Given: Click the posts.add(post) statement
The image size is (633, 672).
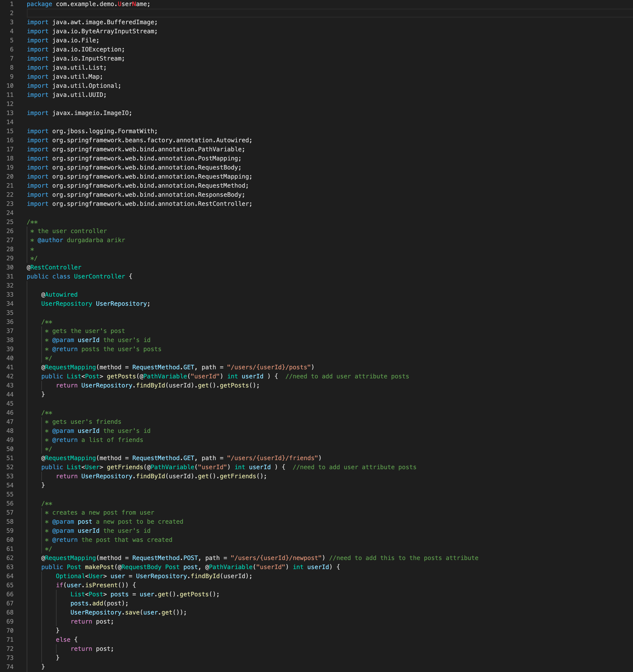Looking at the screenshot, I should 99,604.
